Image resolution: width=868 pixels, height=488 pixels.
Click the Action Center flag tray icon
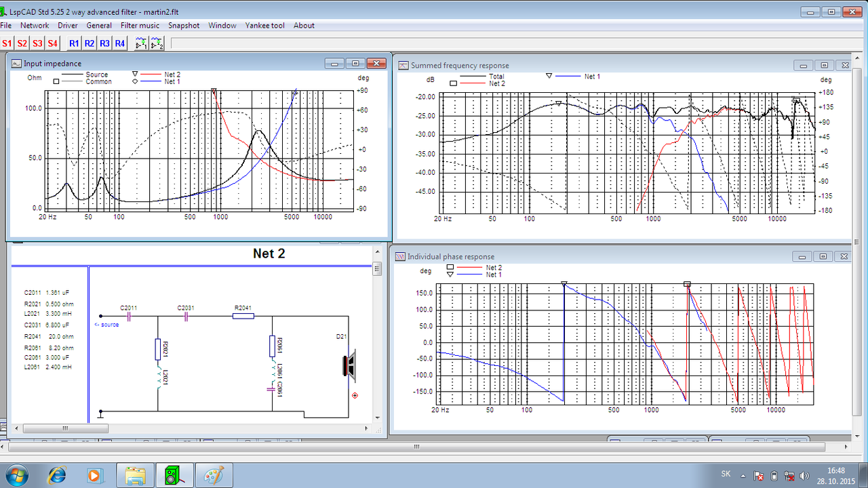click(759, 476)
